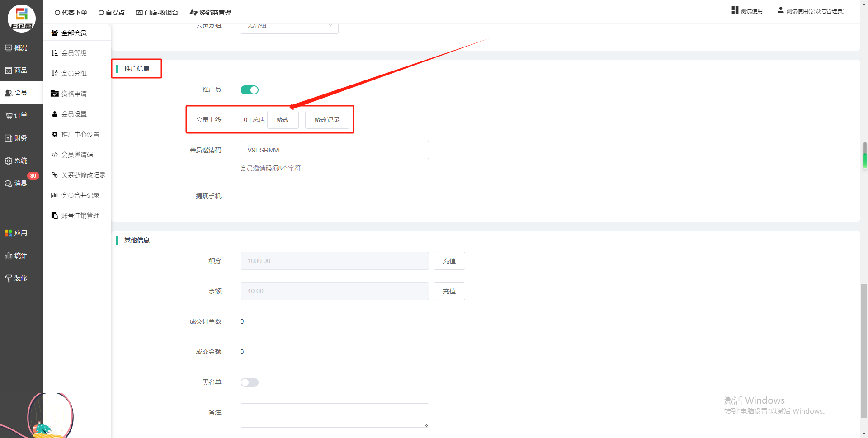Click the 财务 finance icon
868x438 pixels.
point(9,138)
